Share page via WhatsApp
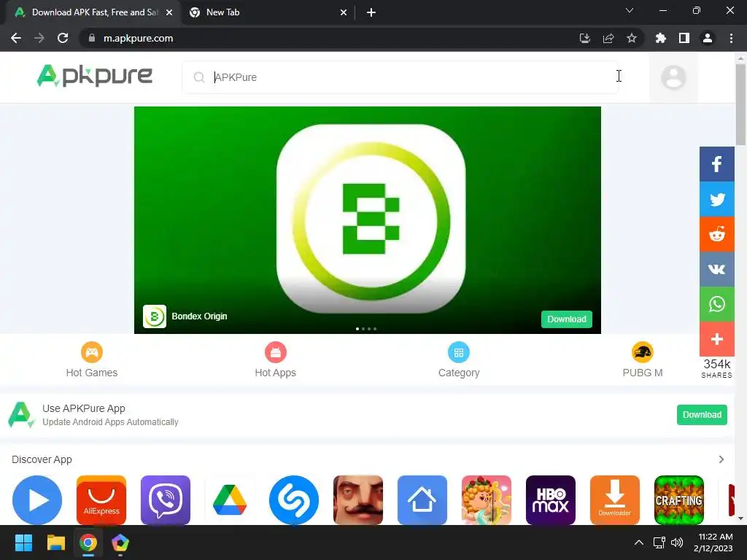Screen dimensions: 747x560 point(716,304)
